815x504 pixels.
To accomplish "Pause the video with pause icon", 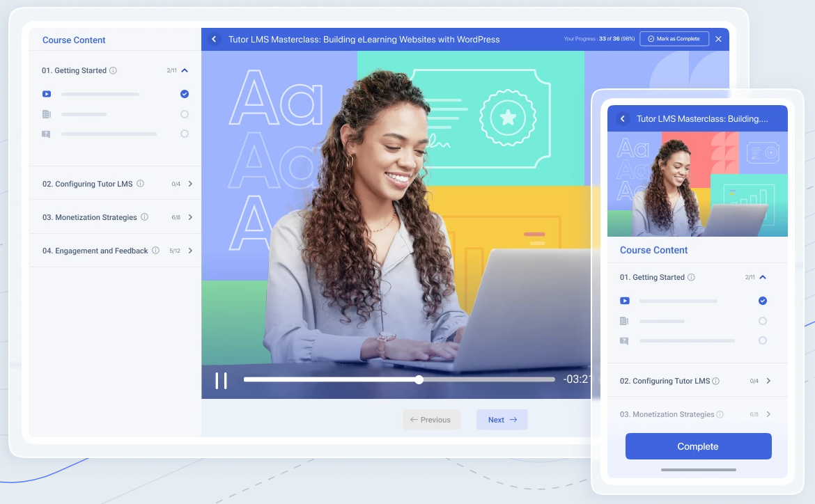I will [x=222, y=381].
